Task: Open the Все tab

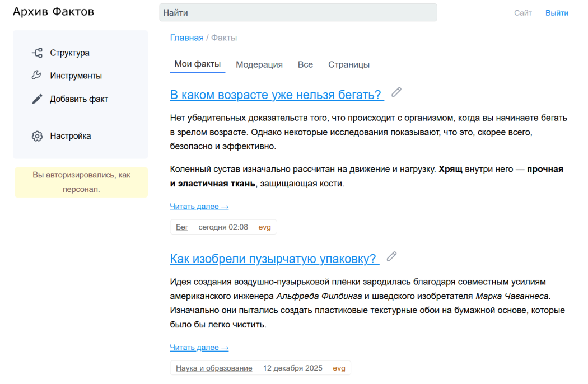Action: (x=305, y=64)
